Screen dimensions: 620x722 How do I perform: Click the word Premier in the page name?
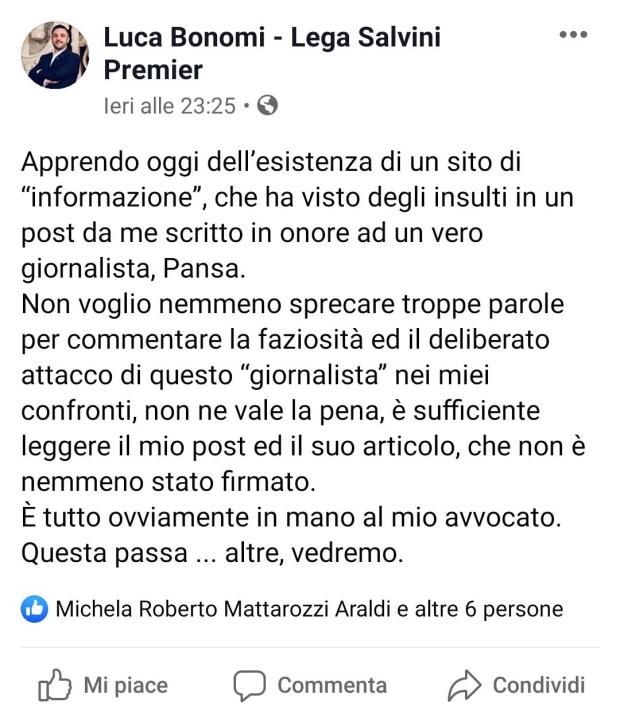click(x=153, y=70)
